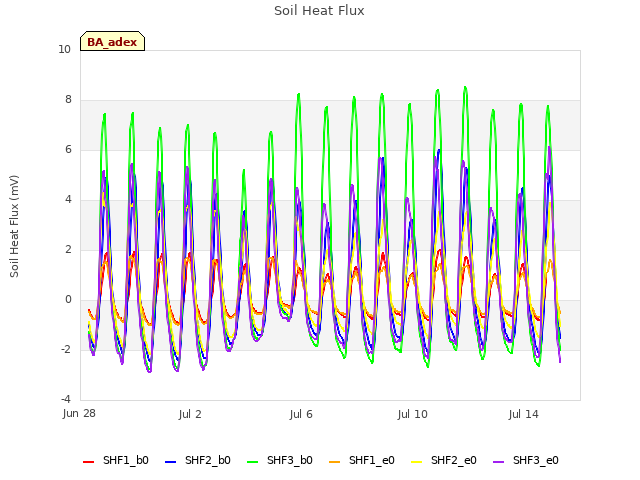
Task: Click the y-axis value -4
Action: click(66, 399)
